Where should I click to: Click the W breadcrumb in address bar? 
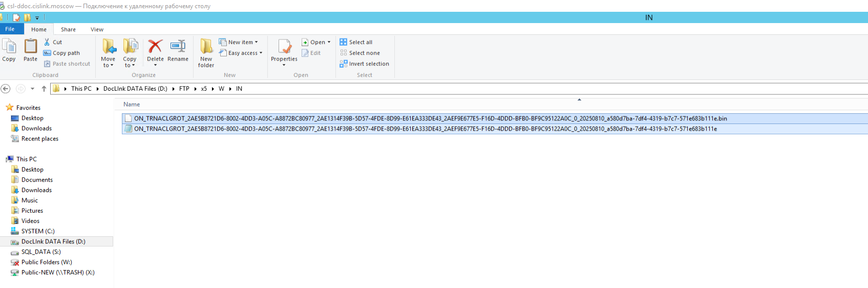click(221, 89)
